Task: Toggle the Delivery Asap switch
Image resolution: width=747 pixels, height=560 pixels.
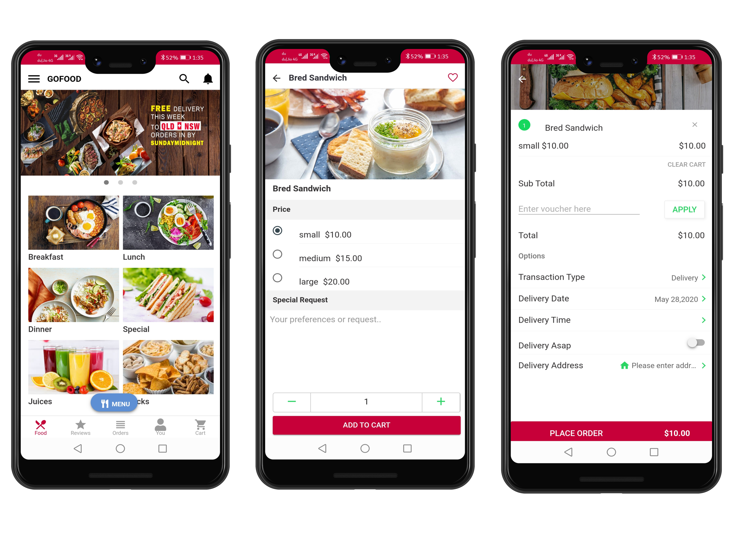Action: click(696, 342)
